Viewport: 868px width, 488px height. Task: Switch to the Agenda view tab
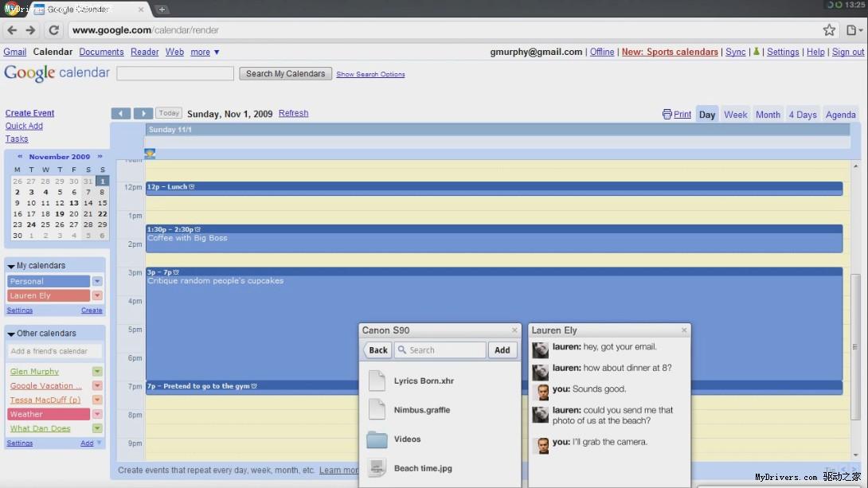(840, 115)
